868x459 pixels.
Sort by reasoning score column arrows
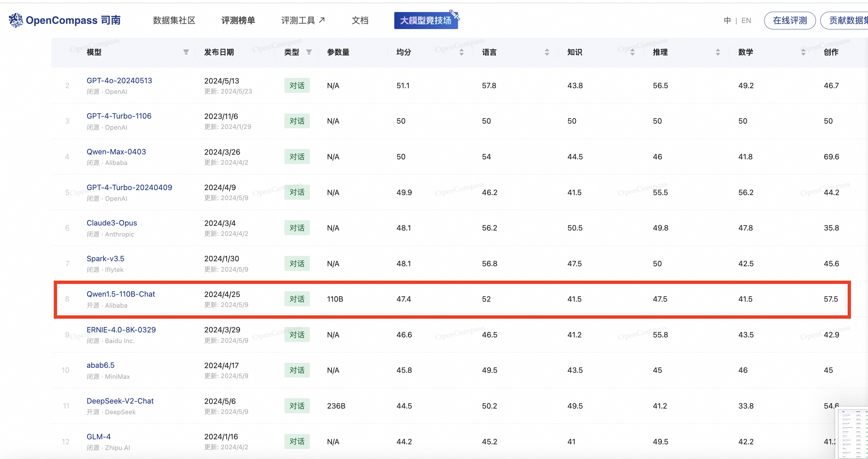click(x=718, y=52)
